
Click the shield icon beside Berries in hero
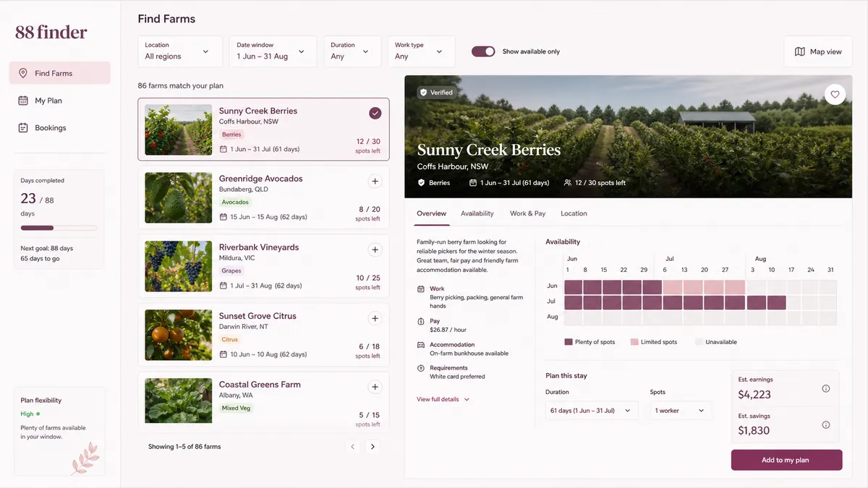(421, 183)
